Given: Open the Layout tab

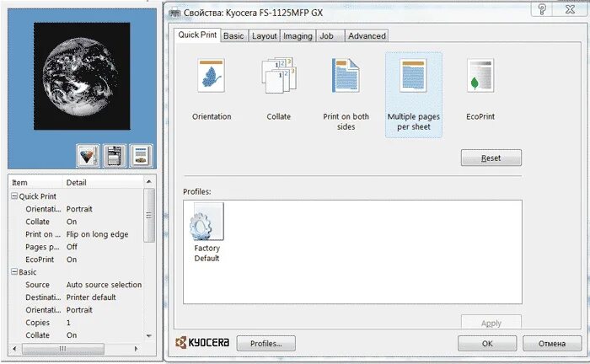Looking at the screenshot, I should click(264, 35).
